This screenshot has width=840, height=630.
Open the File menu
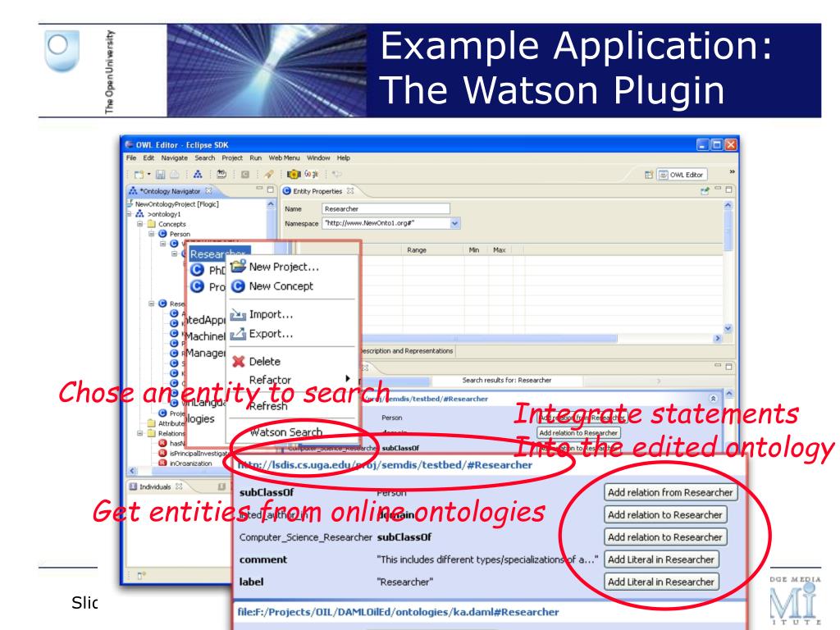pyautogui.click(x=131, y=158)
